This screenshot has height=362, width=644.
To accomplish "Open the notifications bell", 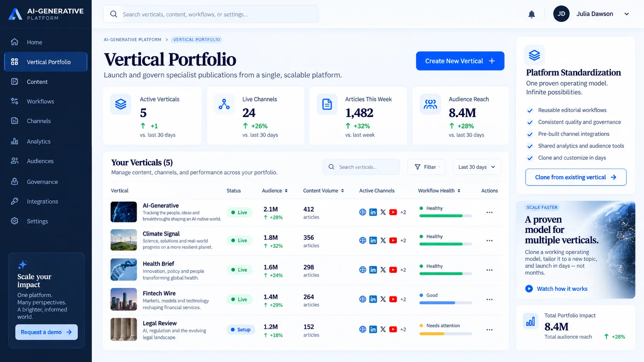I will [x=532, y=14].
